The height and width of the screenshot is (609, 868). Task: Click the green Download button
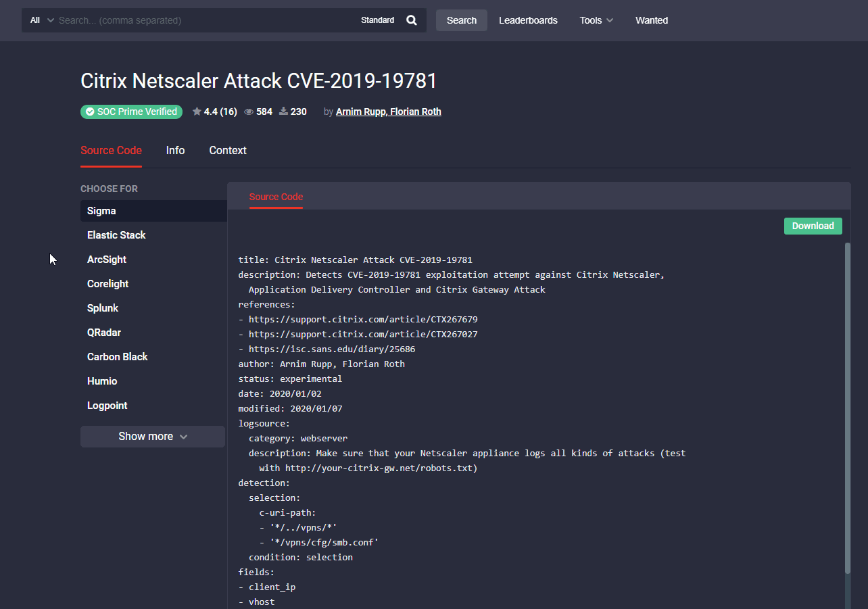tap(813, 226)
